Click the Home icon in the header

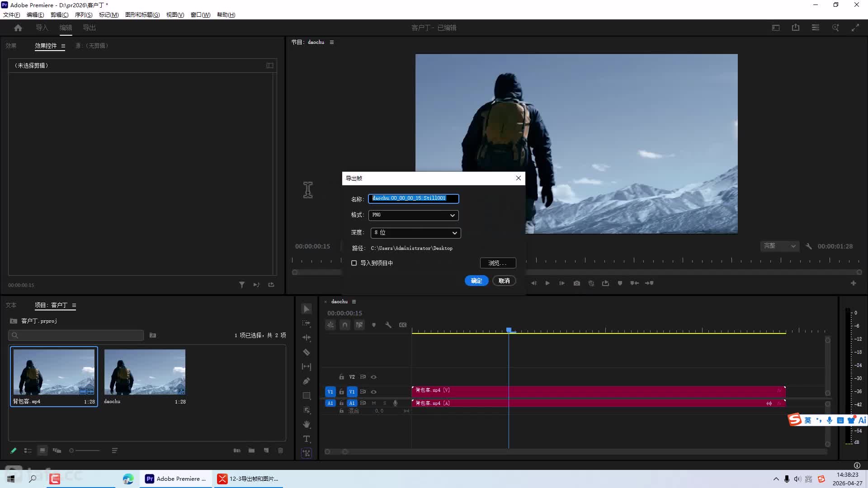[x=18, y=28]
